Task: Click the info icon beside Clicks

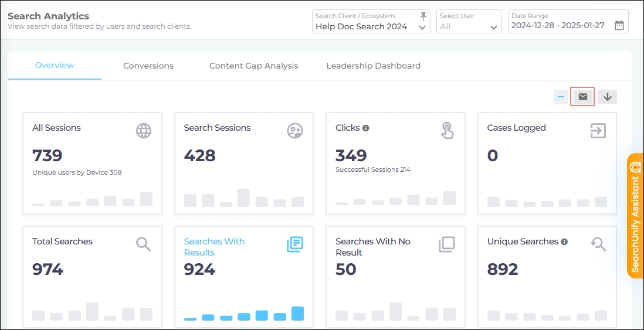Action: click(x=365, y=128)
